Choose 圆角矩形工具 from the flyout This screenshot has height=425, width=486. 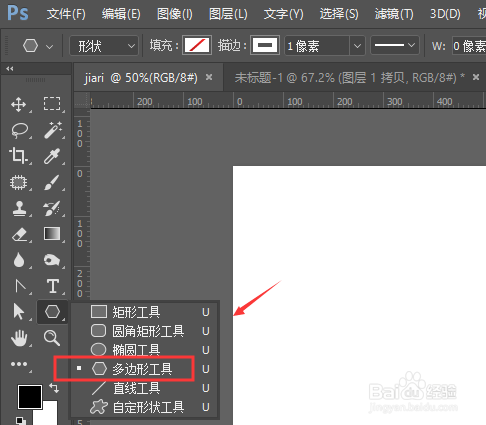[145, 331]
